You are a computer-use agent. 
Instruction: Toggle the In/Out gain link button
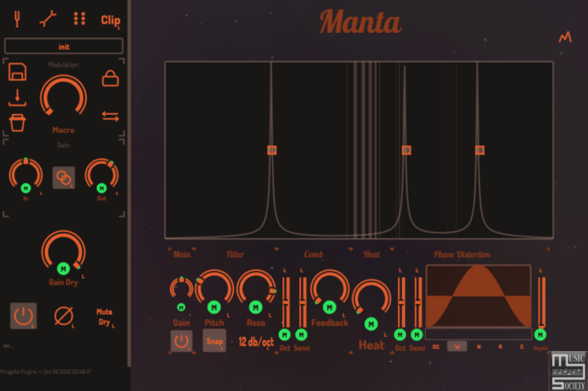63,178
